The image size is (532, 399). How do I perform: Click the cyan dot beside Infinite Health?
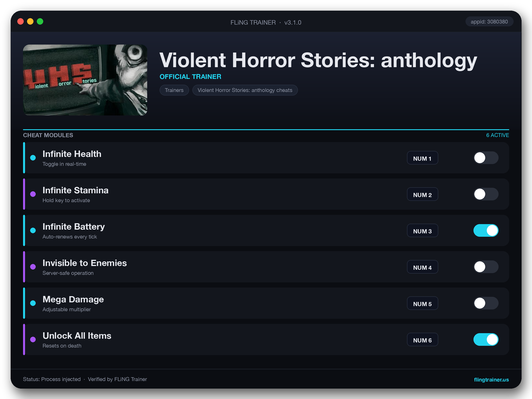(33, 158)
